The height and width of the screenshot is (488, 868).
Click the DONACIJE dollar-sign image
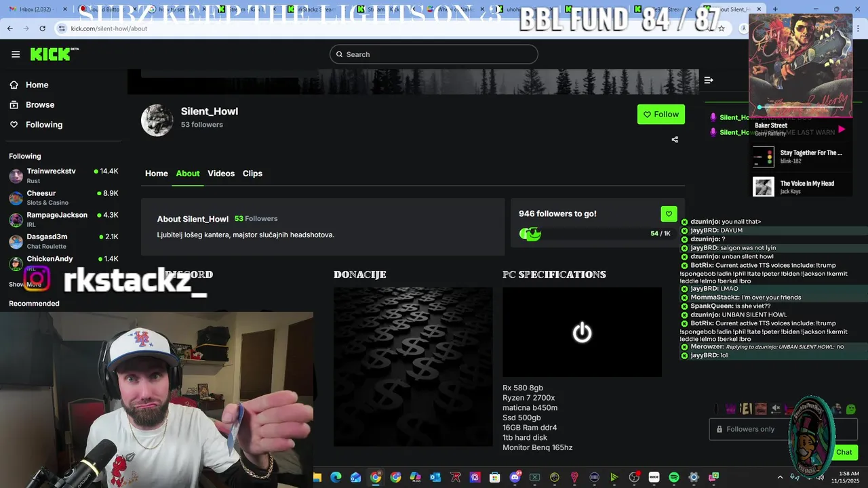(x=413, y=367)
